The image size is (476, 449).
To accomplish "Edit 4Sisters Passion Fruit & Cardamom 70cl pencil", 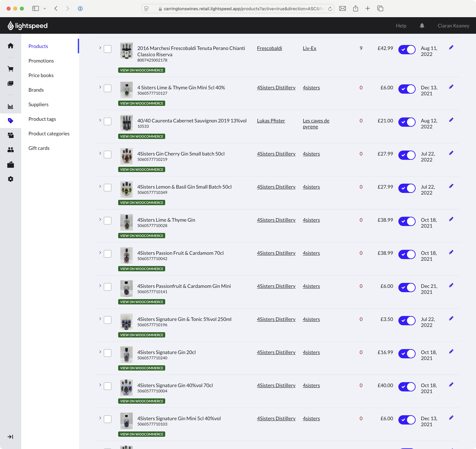I will (x=451, y=252).
